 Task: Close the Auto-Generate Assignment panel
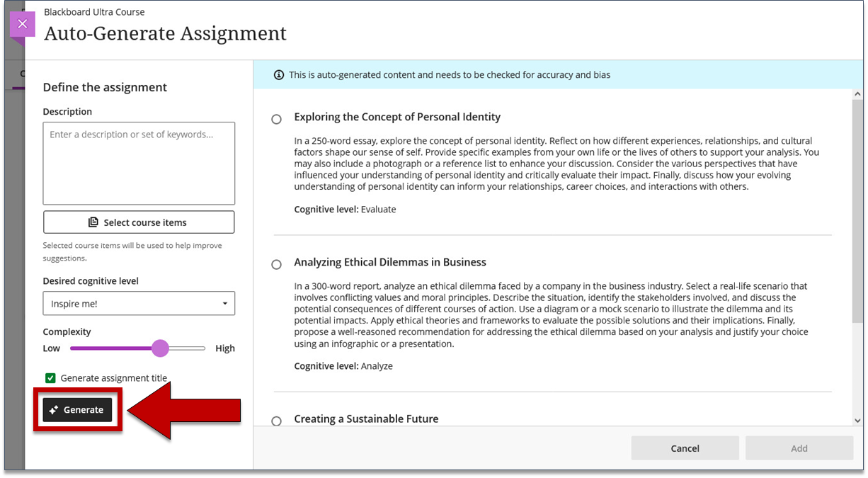click(22, 24)
